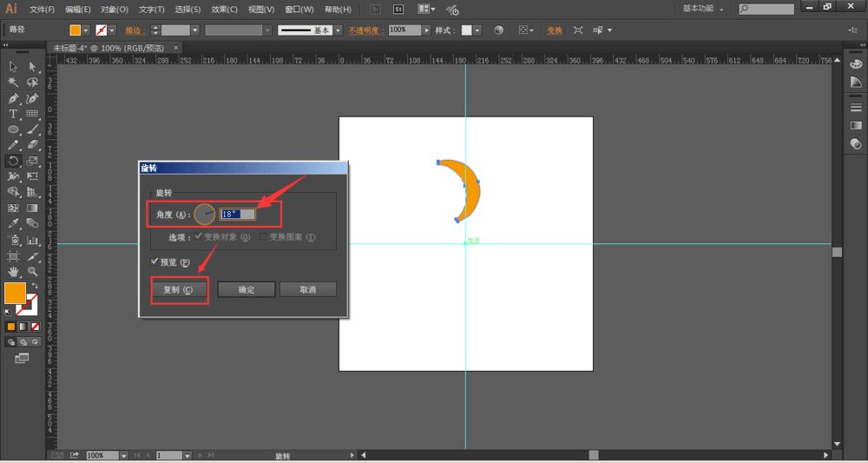Select the Pen tool
The height and width of the screenshot is (463, 868).
click(14, 98)
